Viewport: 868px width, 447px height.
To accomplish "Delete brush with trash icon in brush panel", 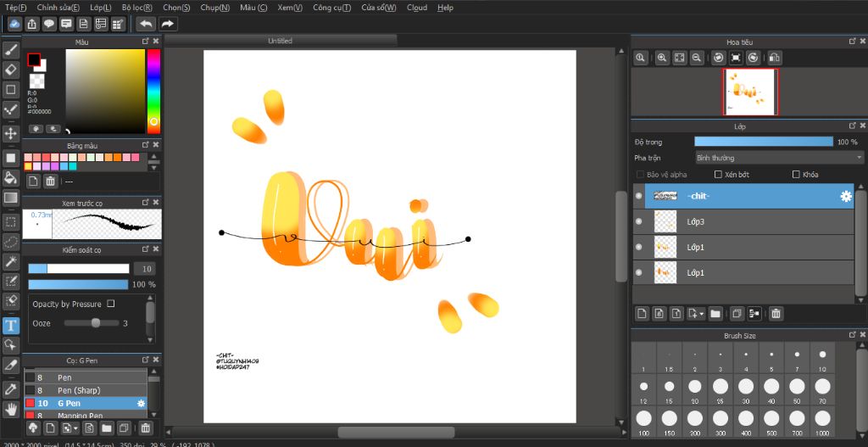I will click(x=145, y=427).
